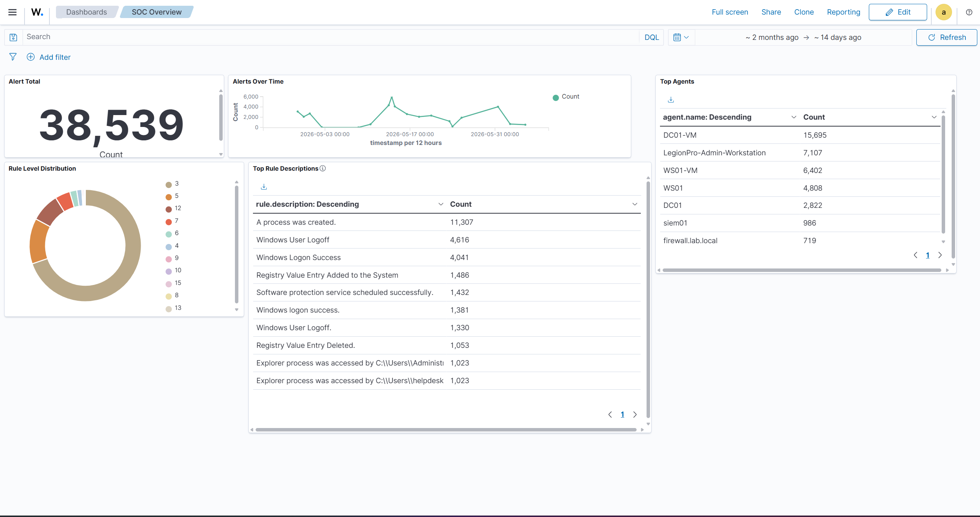This screenshot has width=980, height=517.
Task: Click level 3 color swatch in legend
Action: (x=169, y=185)
